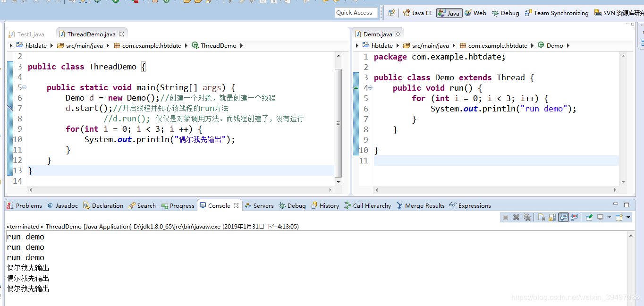Open the Test1.java editor tab
The height and width of the screenshot is (306, 644).
tap(26, 34)
